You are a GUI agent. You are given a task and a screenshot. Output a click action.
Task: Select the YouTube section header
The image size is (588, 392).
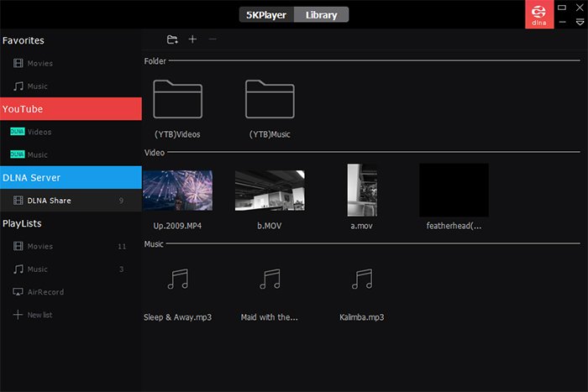click(71, 109)
